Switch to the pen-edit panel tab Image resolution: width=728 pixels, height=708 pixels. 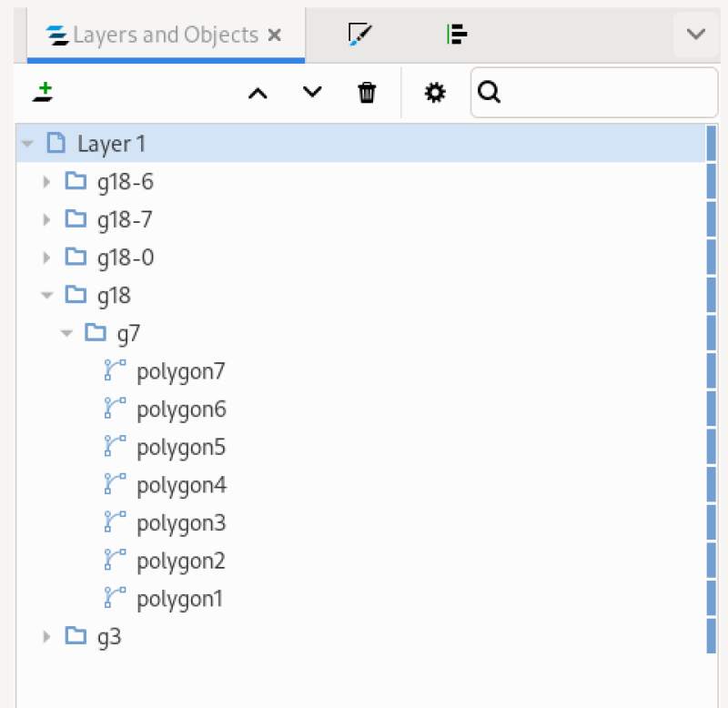point(360,35)
